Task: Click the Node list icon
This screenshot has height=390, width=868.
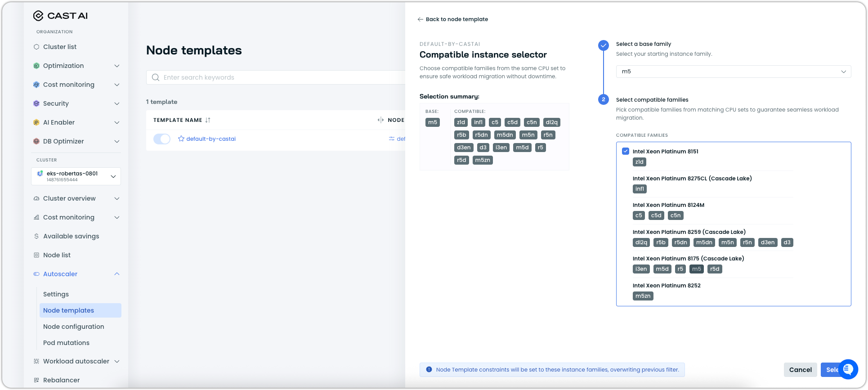Action: coord(36,255)
